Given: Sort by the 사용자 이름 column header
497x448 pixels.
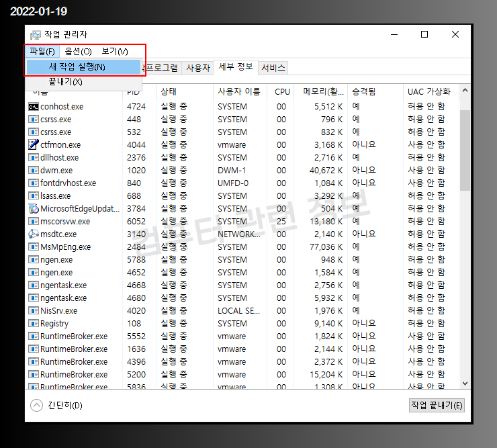Looking at the screenshot, I should pos(240,91).
